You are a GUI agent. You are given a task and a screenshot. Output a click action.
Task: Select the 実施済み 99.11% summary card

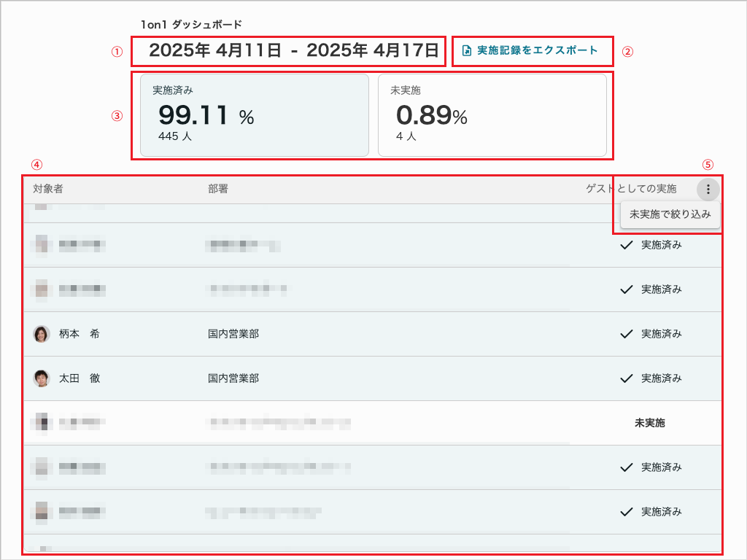(x=254, y=115)
